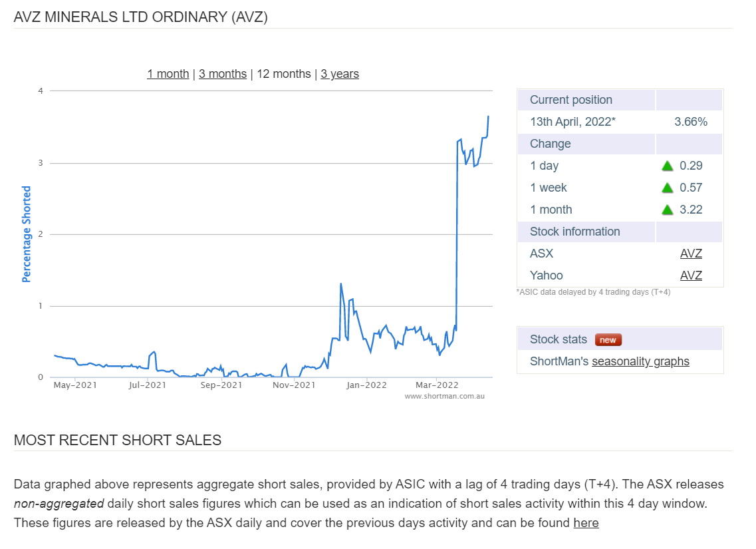
Task: Click the Stock stats panel header
Action: [559, 339]
